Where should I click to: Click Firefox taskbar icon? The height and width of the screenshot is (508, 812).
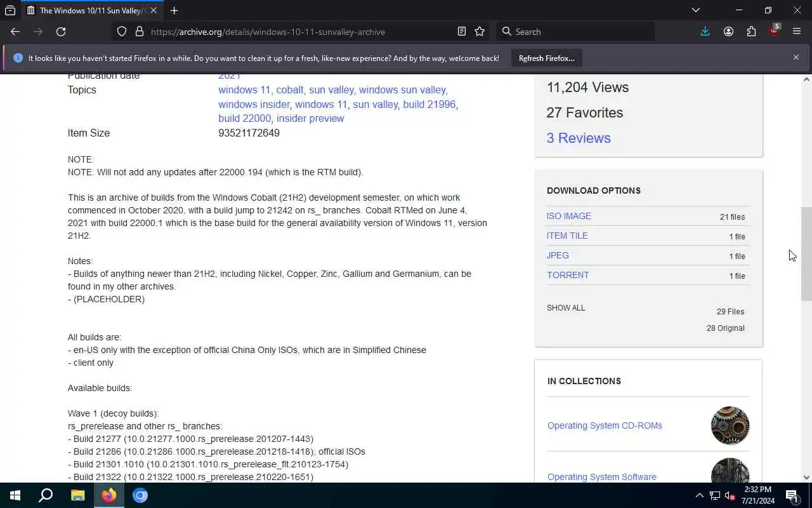pos(109,495)
